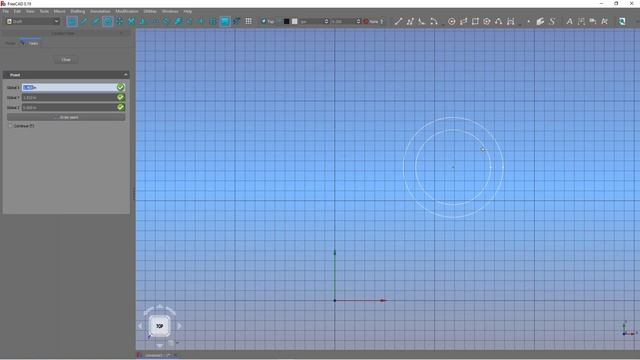Click the Enter point button
Image resolution: width=640 pixels, height=360 pixels.
(66, 117)
